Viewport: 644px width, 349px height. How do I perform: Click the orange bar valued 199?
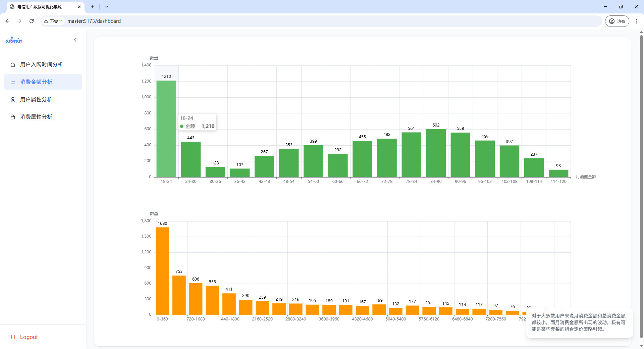coord(379,310)
